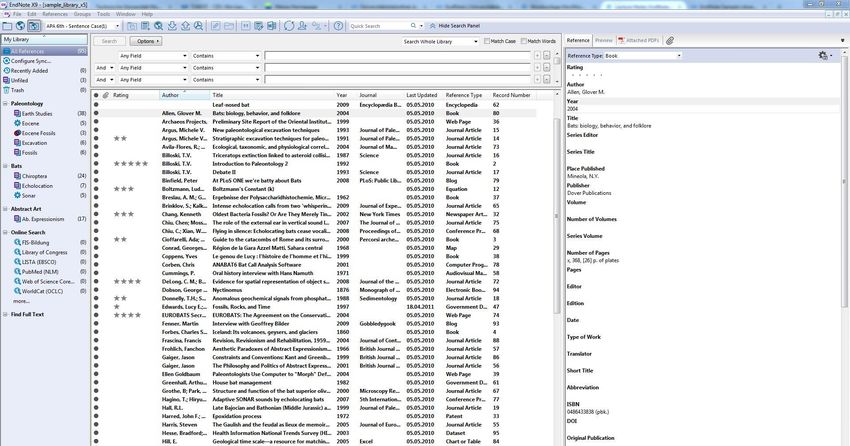Image resolution: width=850 pixels, height=446 pixels.
Task: Click more... under Online Search
Action: [x=21, y=301]
